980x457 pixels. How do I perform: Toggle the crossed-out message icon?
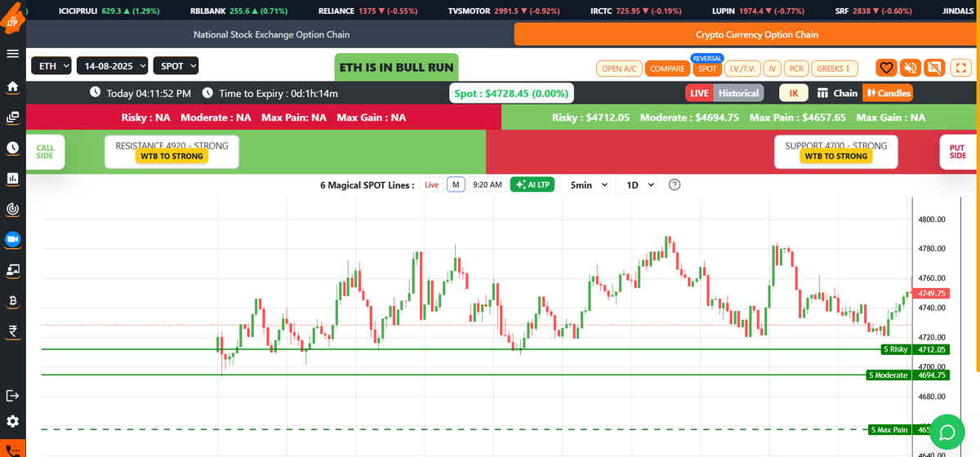pos(936,68)
